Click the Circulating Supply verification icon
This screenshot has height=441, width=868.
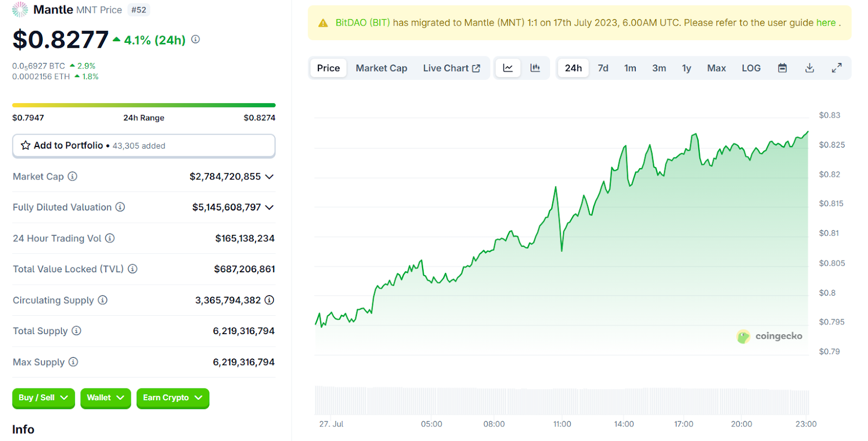coord(269,300)
